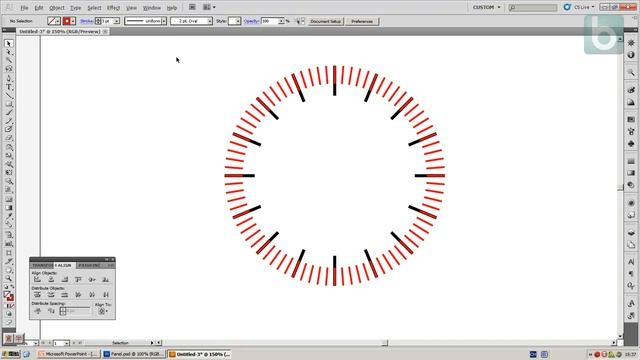Open the 2 pt. Oval brush dropdown
This screenshot has width=640, height=360.
pyautogui.click(x=210, y=21)
